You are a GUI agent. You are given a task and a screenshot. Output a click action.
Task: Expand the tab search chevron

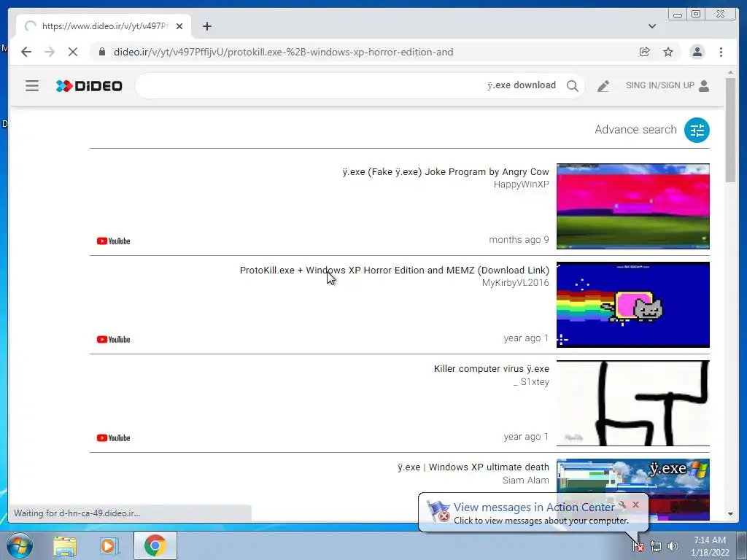[652, 26]
